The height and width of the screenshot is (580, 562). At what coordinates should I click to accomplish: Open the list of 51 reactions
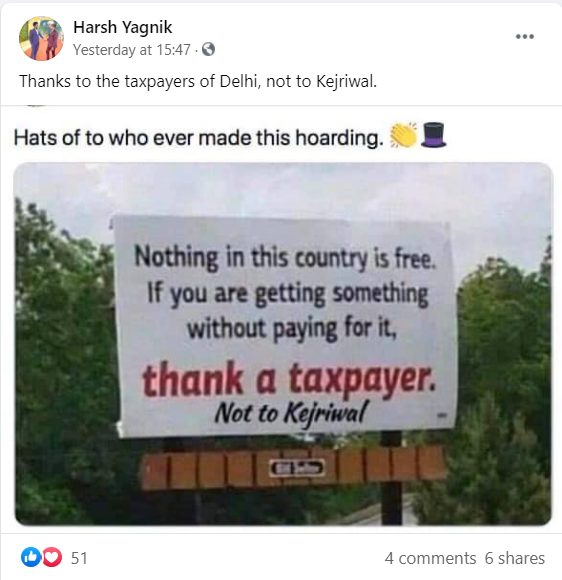point(79,558)
